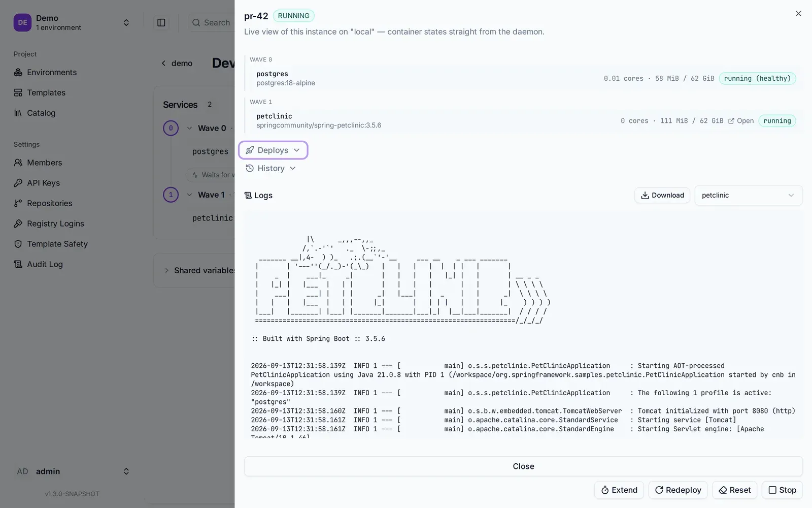812x508 pixels.
Task: Click the Registry Logins key icon
Action: point(18,224)
